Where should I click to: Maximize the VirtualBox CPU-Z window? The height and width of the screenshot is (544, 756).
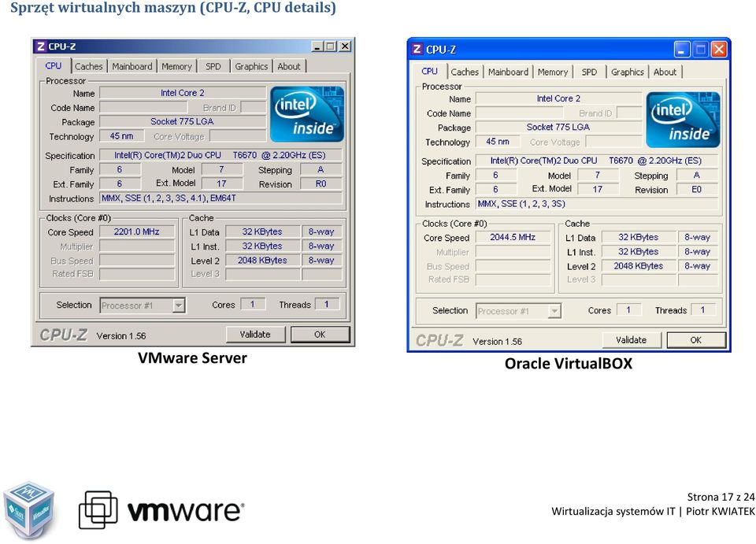coord(701,49)
